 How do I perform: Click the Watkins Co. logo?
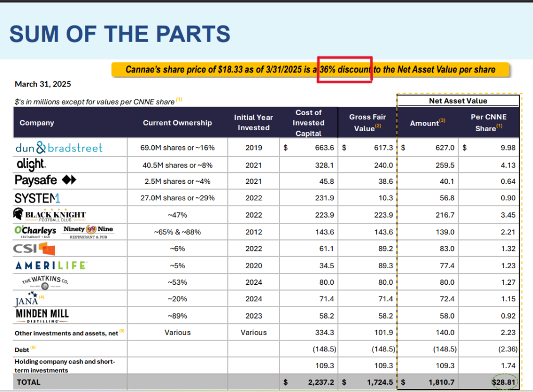click(x=45, y=282)
